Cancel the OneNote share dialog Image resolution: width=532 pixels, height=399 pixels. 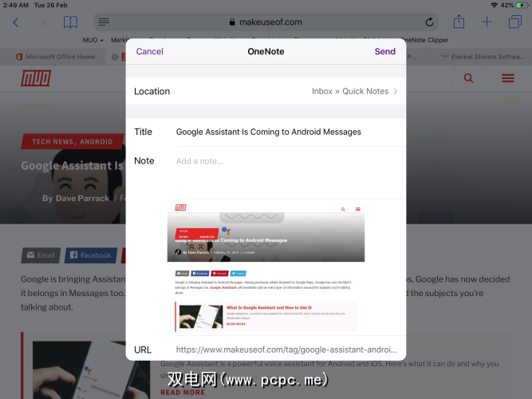150,51
